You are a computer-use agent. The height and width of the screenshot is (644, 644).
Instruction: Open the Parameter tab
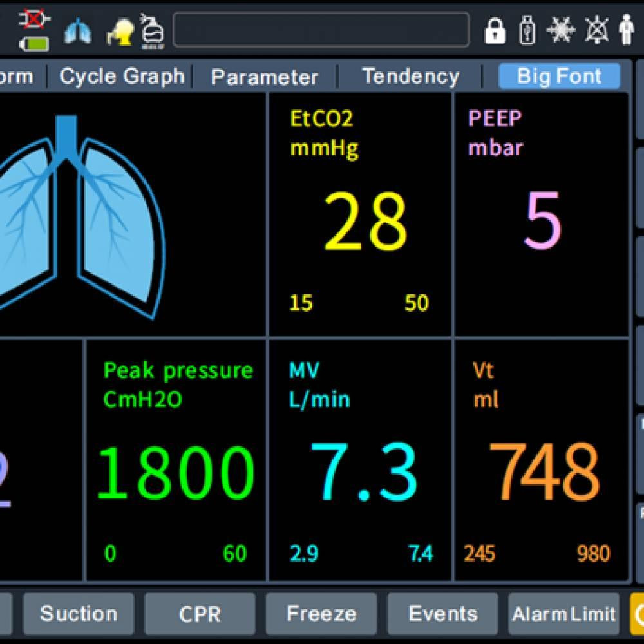pos(264,77)
